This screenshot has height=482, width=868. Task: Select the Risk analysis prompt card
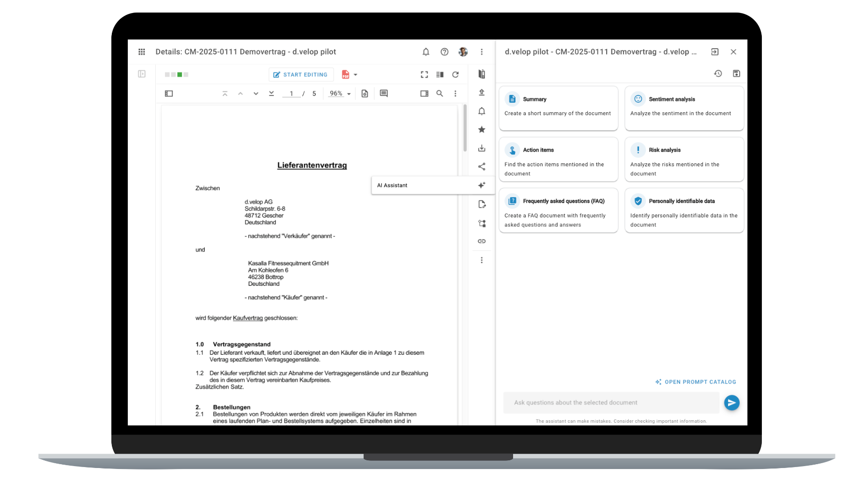point(684,160)
